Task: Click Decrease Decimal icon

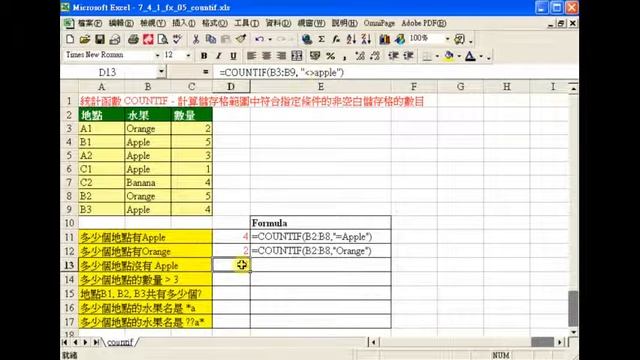Action: click(x=375, y=56)
